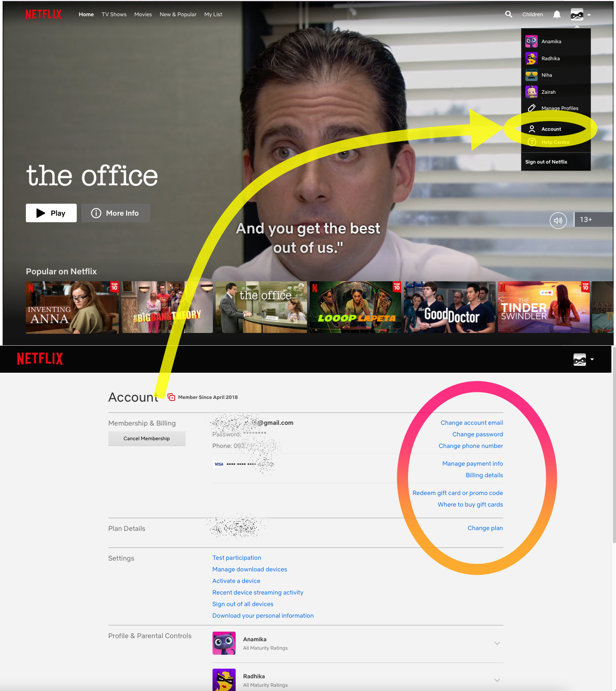
Task: Click Cancel Membership button
Action: pyautogui.click(x=147, y=439)
